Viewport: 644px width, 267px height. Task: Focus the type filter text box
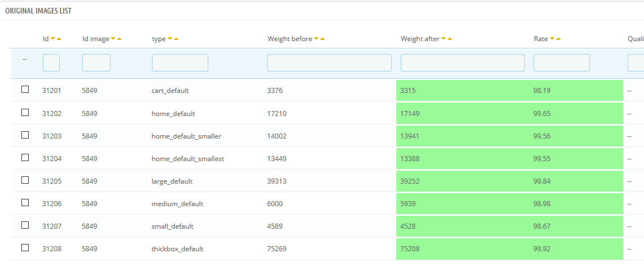[x=180, y=63]
